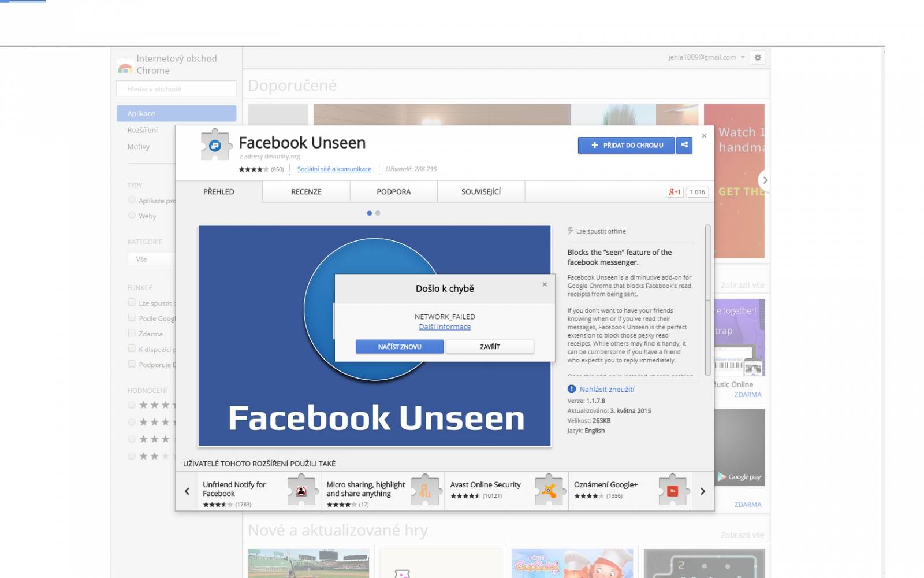Screen dimensions: 924x578
Task: Select the first screenshot pagination dot
Action: [370, 213]
